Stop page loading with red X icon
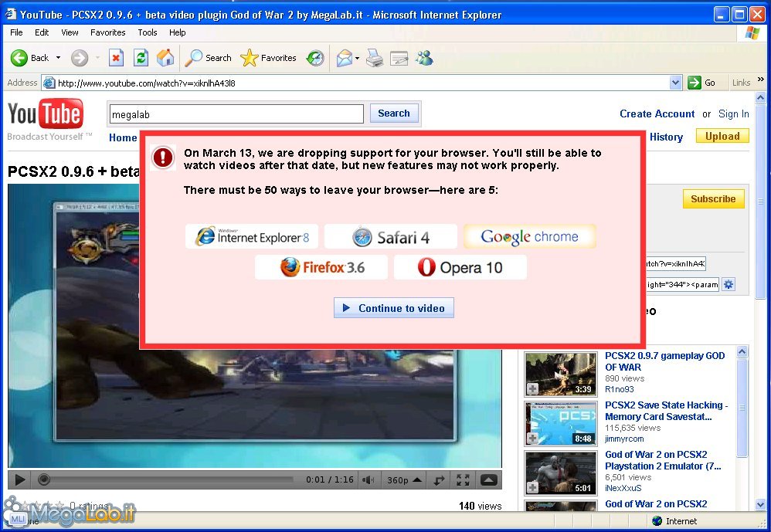The image size is (771, 532). pyautogui.click(x=116, y=58)
